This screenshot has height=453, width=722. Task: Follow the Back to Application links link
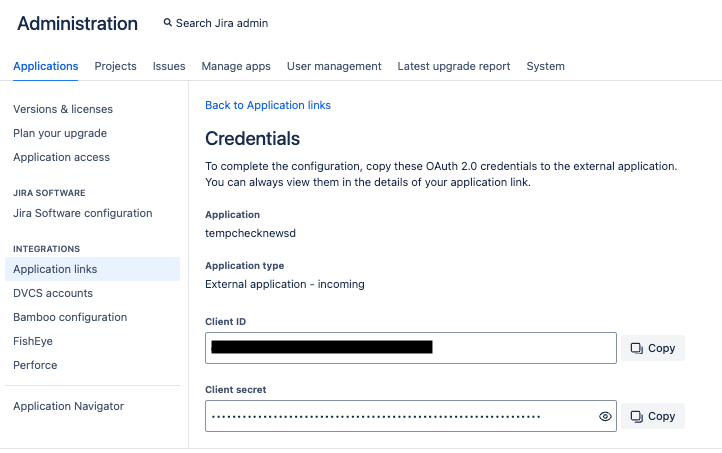pos(268,105)
